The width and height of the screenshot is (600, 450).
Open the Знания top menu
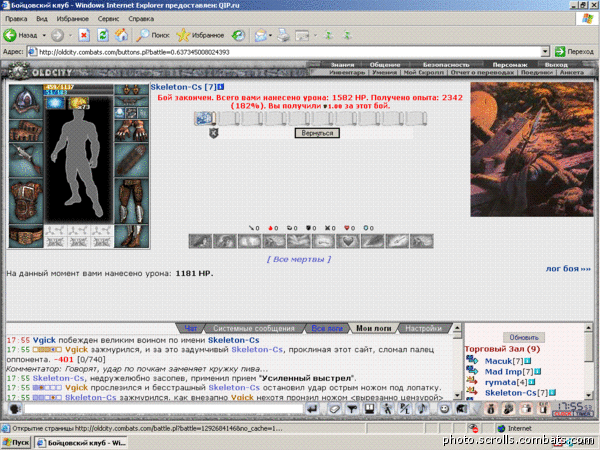coord(342,65)
